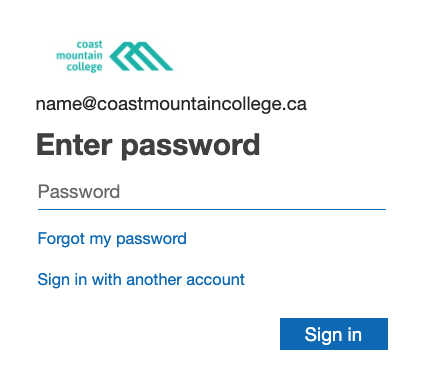Focus the field showing the Password placeholder
429x391 pixels.
212,192
